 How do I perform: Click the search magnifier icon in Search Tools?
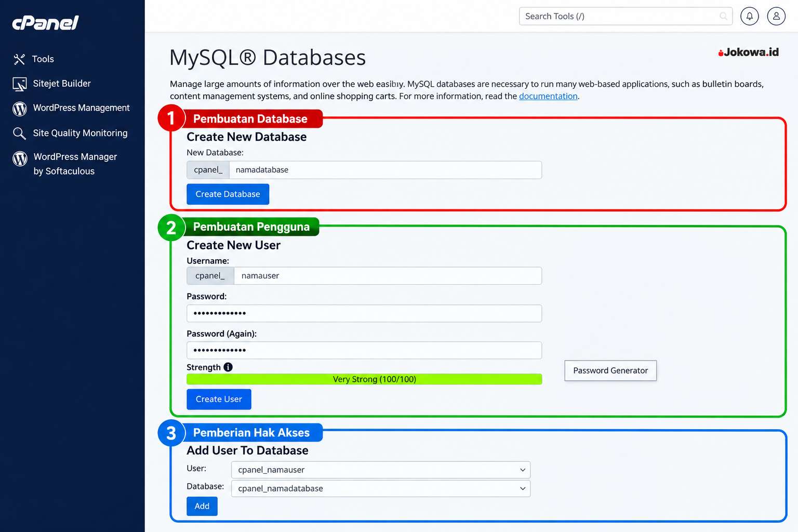coord(723,16)
